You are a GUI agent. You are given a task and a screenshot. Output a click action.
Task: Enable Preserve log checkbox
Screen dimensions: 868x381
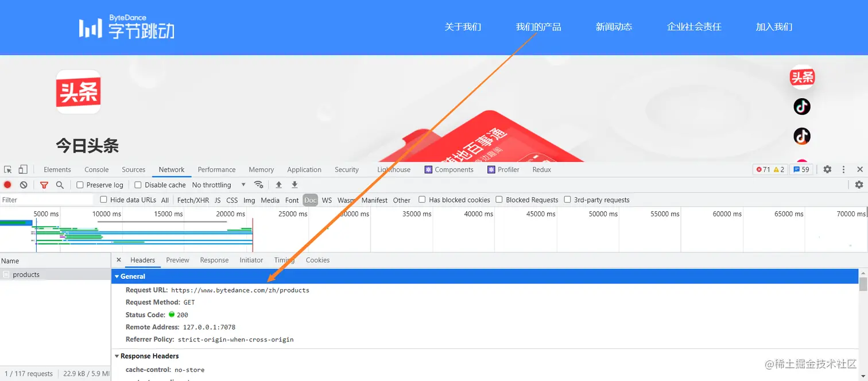[80, 185]
